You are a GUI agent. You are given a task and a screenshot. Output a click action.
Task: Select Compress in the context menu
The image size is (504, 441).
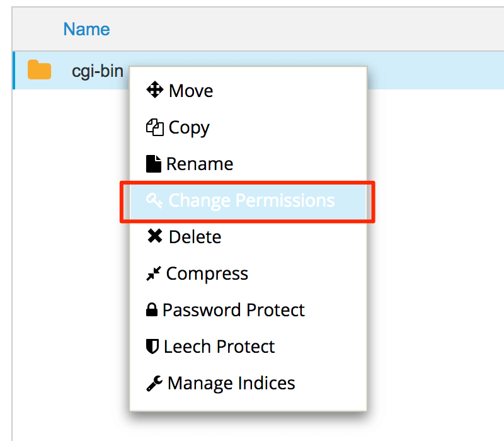point(207,274)
